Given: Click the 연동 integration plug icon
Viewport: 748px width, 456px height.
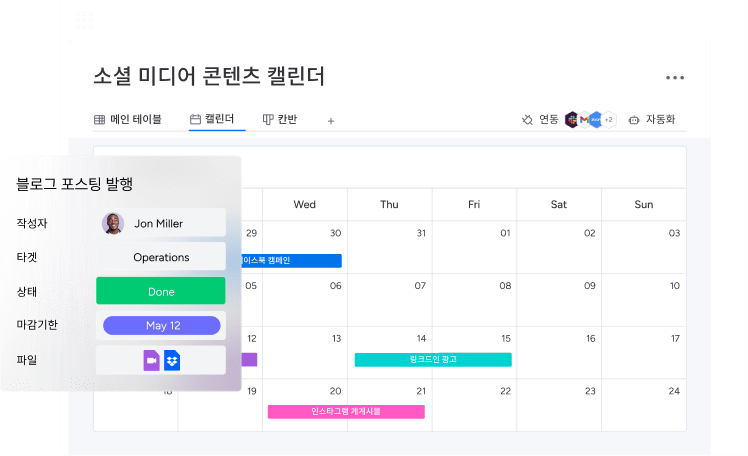Looking at the screenshot, I should click(x=527, y=120).
